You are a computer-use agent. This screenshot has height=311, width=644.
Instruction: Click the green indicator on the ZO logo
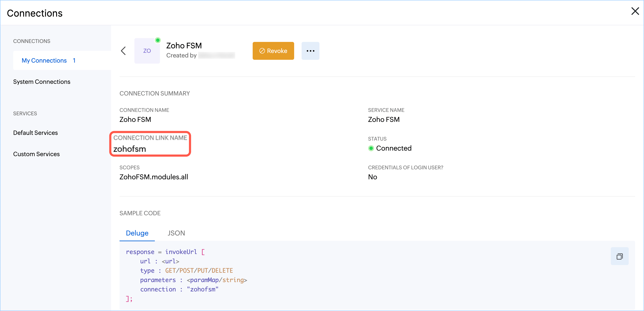click(158, 40)
